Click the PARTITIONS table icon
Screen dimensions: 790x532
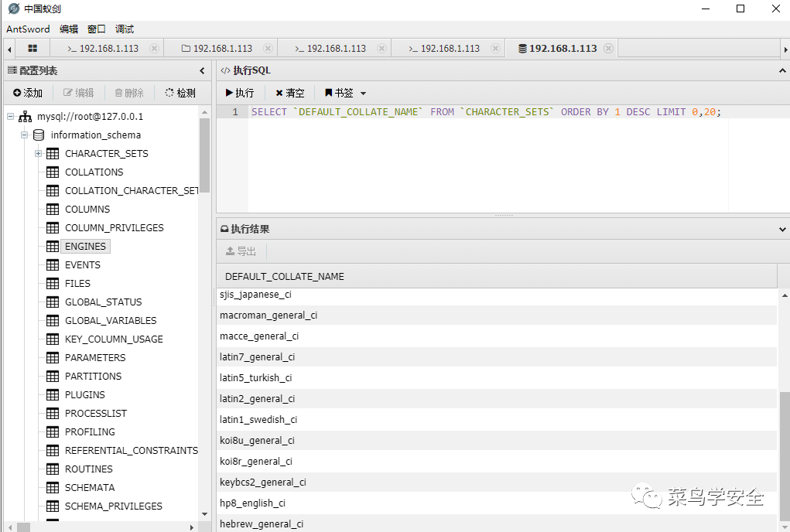(53, 377)
